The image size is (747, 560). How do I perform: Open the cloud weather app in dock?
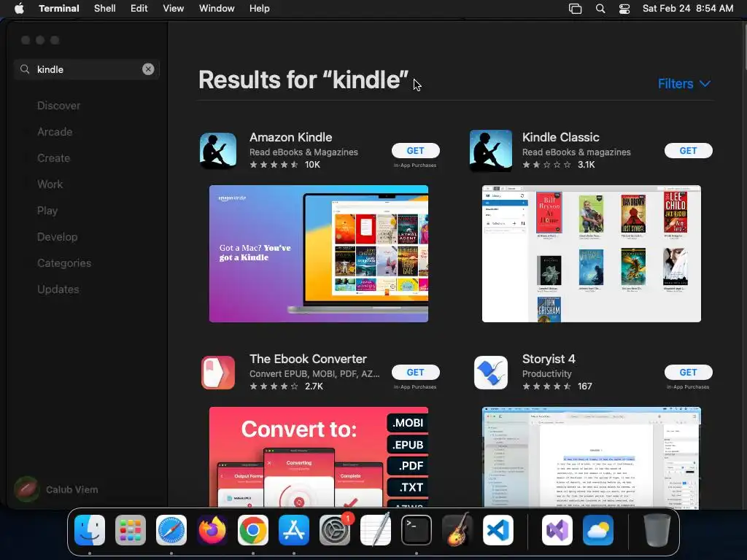coord(598,530)
